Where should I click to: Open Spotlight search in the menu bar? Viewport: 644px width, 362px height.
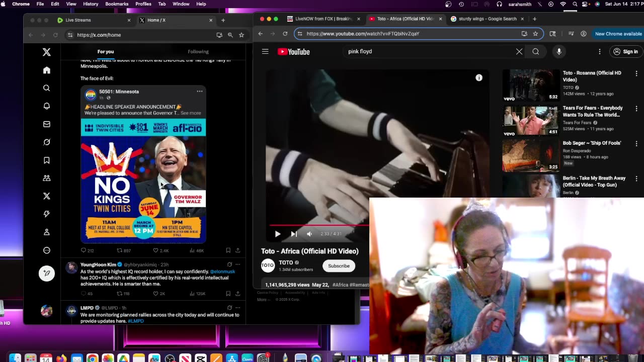point(575,4)
